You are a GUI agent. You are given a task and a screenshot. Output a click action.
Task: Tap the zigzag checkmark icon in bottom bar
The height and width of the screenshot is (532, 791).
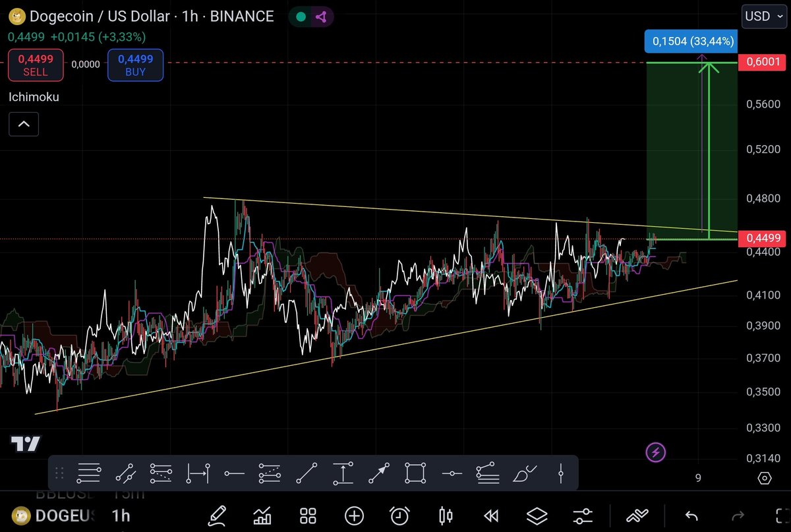636,516
